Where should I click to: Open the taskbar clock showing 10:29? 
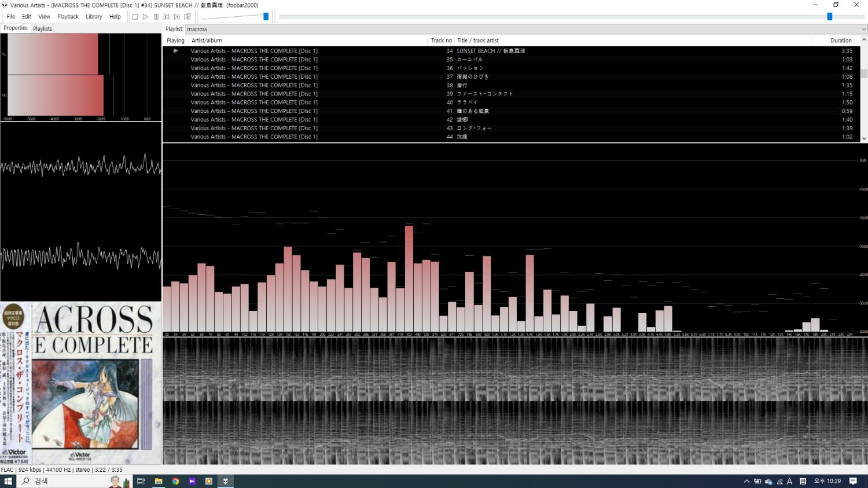(827, 481)
